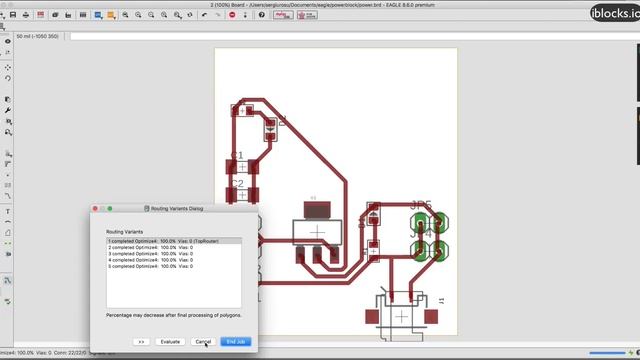
Task: Select routing variant 2 completed Optimize4
Action: (174, 247)
